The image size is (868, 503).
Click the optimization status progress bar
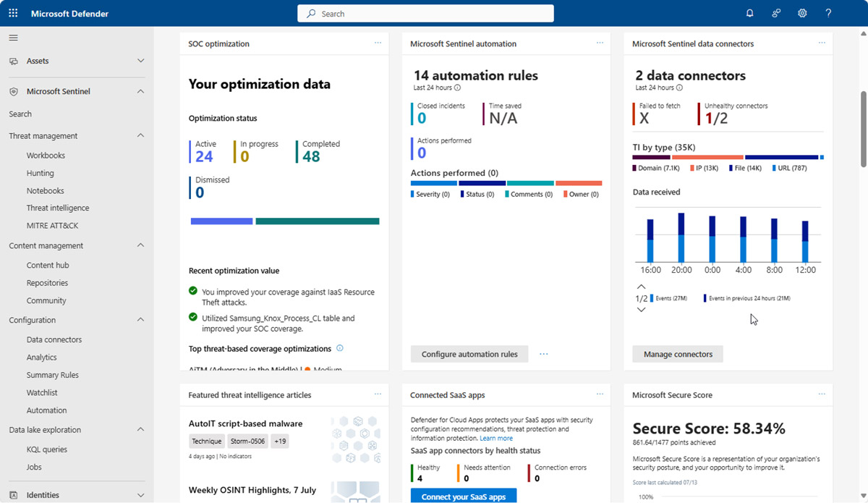pyautogui.click(x=284, y=220)
